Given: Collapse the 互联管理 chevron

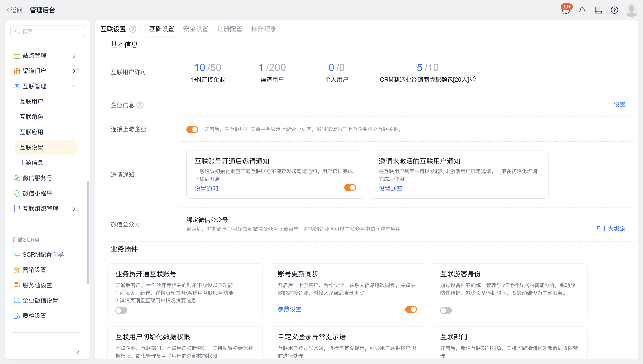Looking at the screenshot, I should (x=74, y=86).
